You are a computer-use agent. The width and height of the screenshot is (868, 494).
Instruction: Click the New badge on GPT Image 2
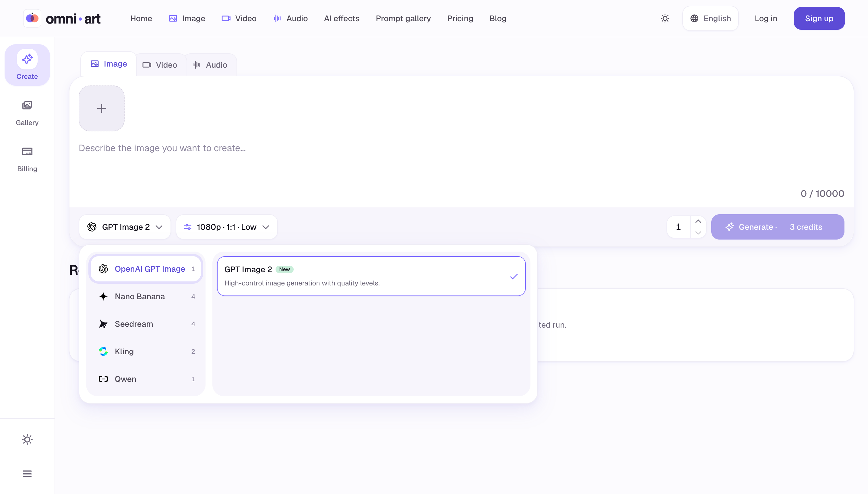tap(284, 269)
